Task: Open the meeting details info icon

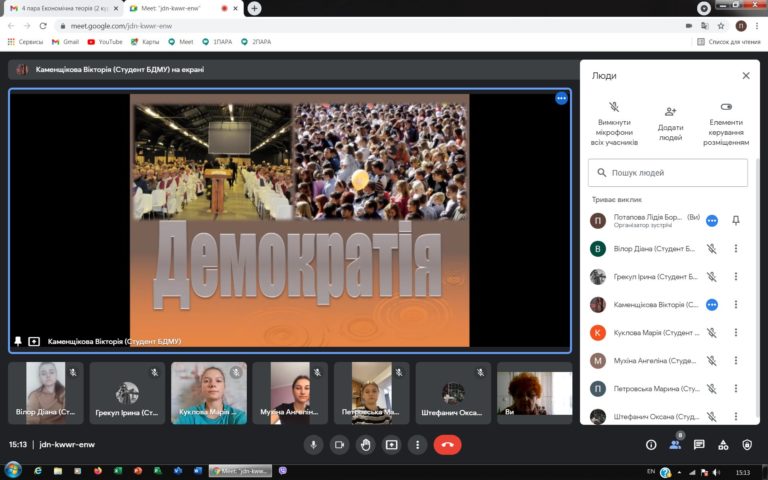Action: point(651,445)
